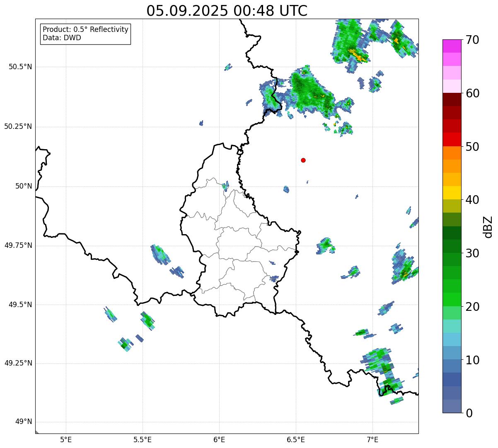Click the bright red 50 dBZ colorbar band
Viewport: 498px width, 448px height.
coord(452,139)
